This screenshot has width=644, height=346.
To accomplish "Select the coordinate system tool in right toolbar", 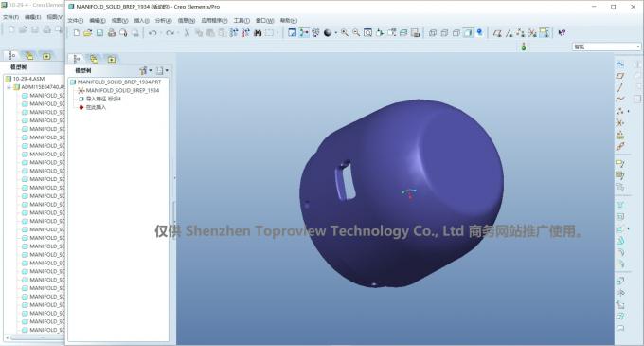I will coord(620,123).
